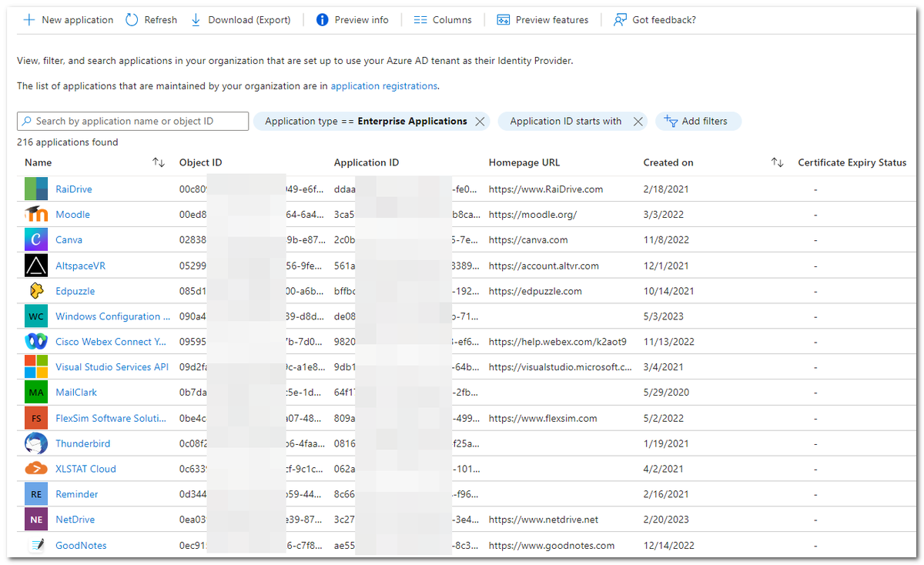Click the Object ID column header
Image resolution: width=924 pixels, height=565 pixels.
tap(200, 162)
